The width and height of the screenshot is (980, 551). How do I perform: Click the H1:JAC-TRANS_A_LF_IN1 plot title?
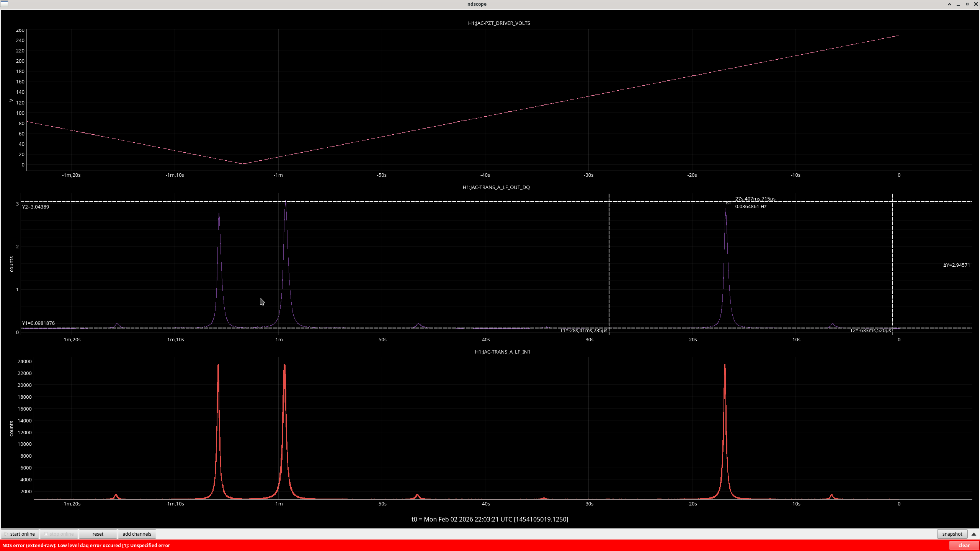coord(502,352)
